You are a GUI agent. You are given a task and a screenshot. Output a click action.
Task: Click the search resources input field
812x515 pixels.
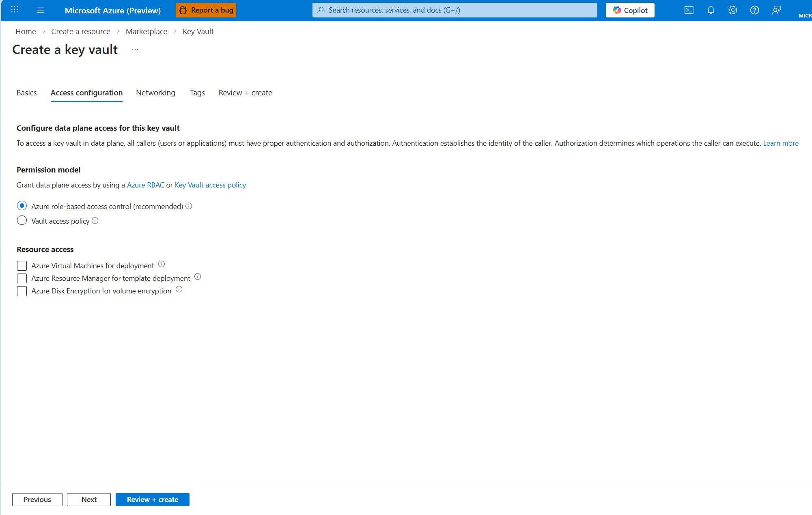click(454, 10)
